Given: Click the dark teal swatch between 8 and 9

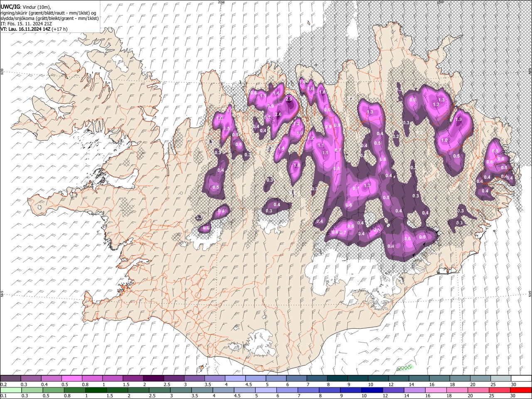Looking at the screenshot, I should (337, 378).
